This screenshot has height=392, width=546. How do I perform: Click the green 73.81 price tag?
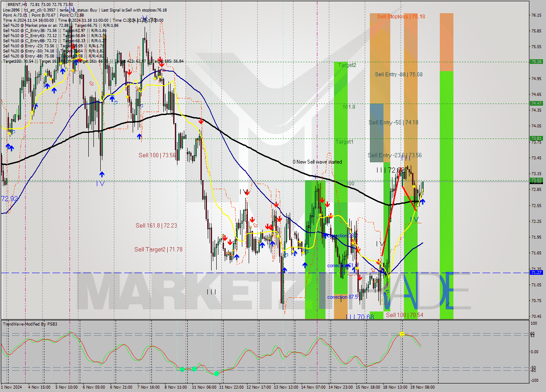tap(536, 138)
